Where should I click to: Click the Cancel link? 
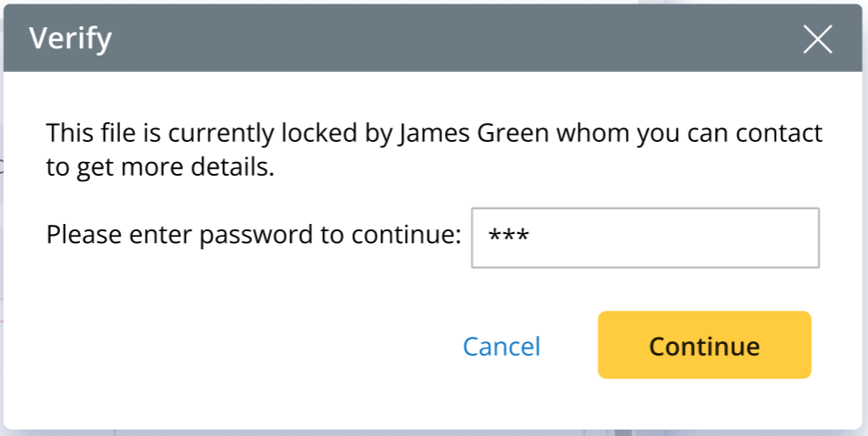pos(501,347)
